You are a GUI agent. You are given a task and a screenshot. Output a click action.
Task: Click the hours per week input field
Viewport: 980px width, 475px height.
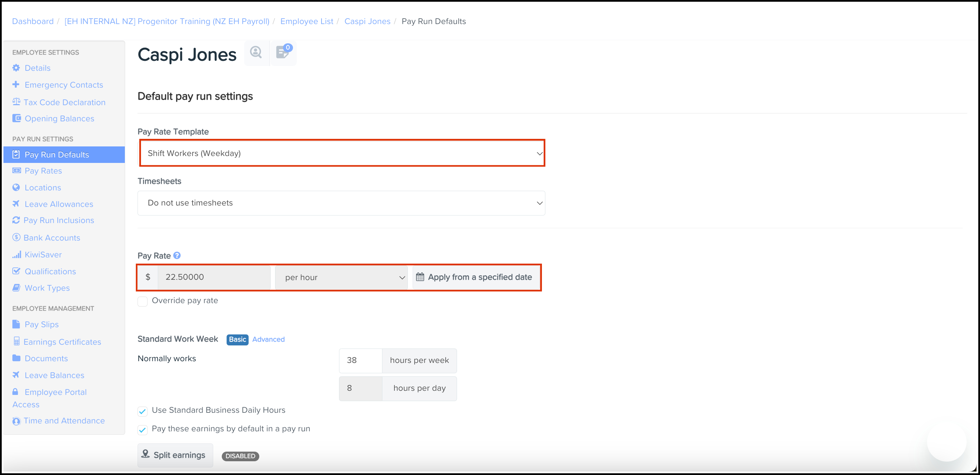point(360,360)
